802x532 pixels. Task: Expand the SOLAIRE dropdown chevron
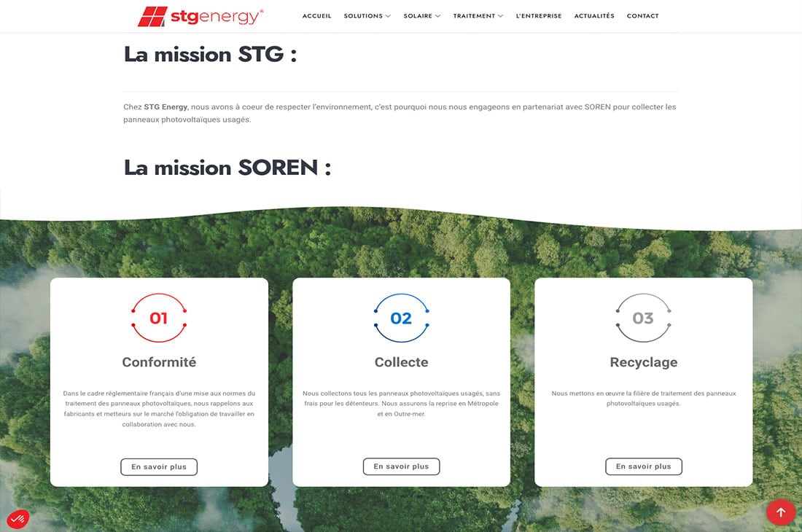point(438,16)
